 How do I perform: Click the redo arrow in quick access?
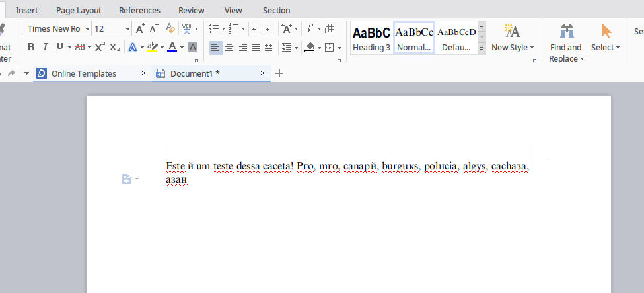click(11, 73)
